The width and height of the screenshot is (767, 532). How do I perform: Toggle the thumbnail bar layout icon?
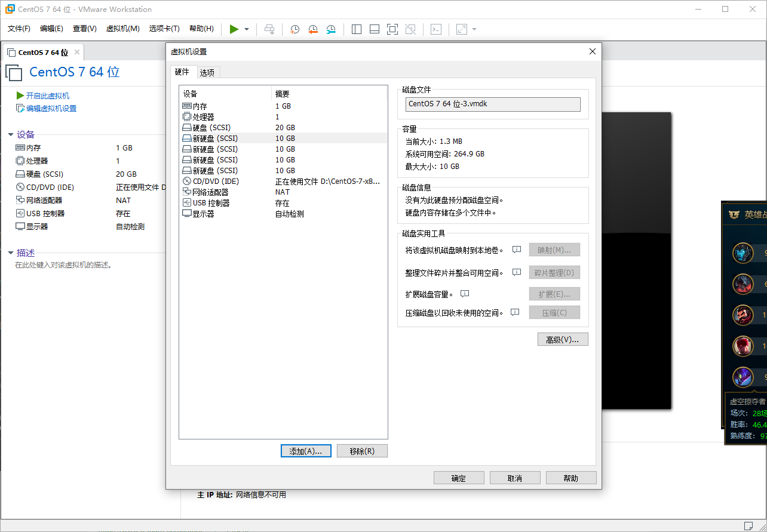[x=375, y=29]
